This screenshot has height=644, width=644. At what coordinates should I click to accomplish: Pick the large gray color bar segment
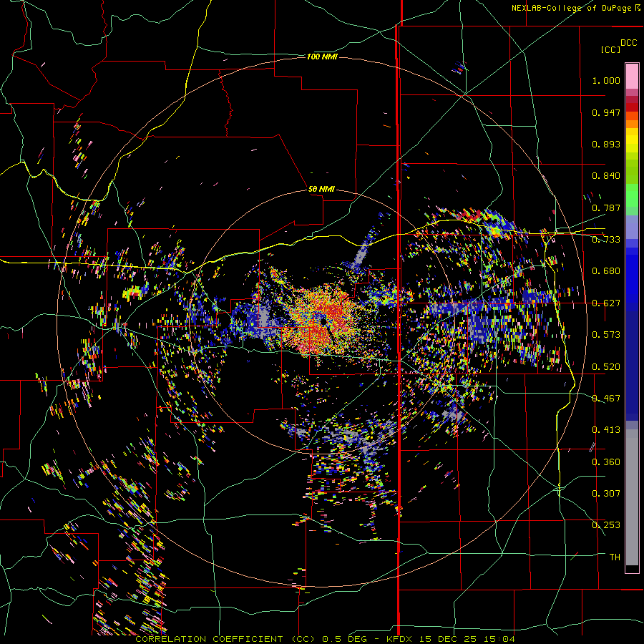[x=632, y=497]
